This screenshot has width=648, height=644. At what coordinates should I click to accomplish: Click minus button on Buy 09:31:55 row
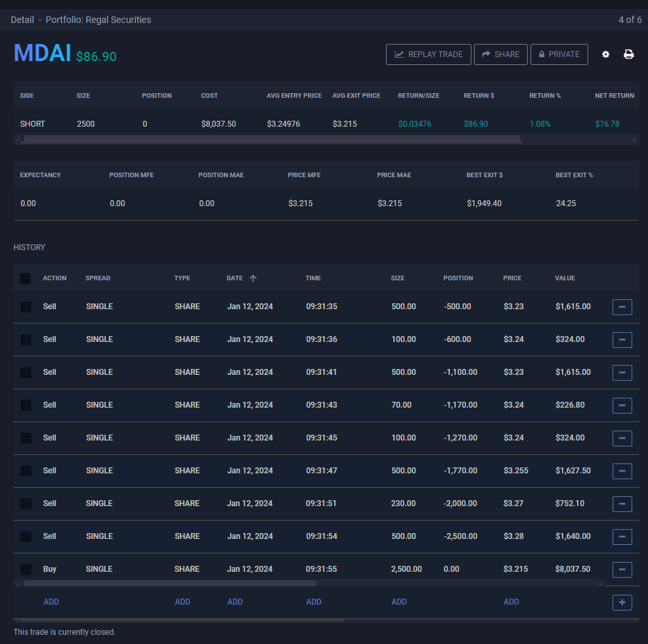(x=622, y=570)
